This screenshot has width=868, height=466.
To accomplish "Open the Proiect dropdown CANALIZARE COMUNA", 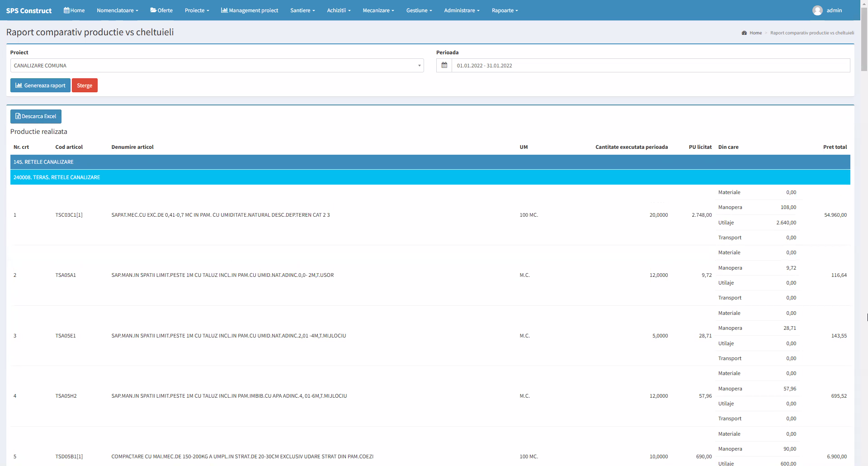I will pyautogui.click(x=217, y=66).
